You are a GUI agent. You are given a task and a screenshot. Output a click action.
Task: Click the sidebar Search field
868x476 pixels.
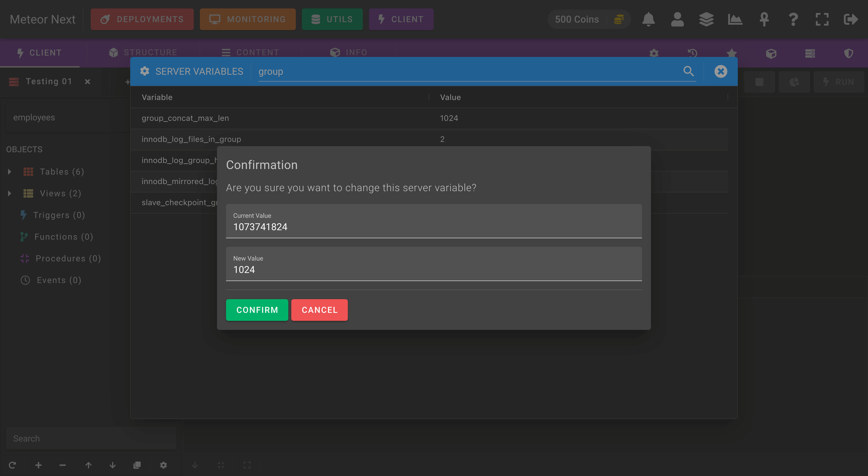[91, 438]
